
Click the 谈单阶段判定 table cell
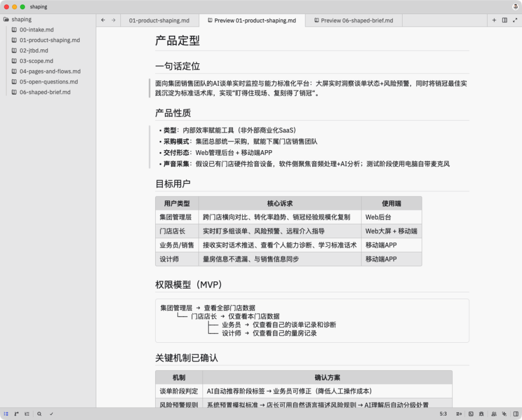(x=179, y=391)
